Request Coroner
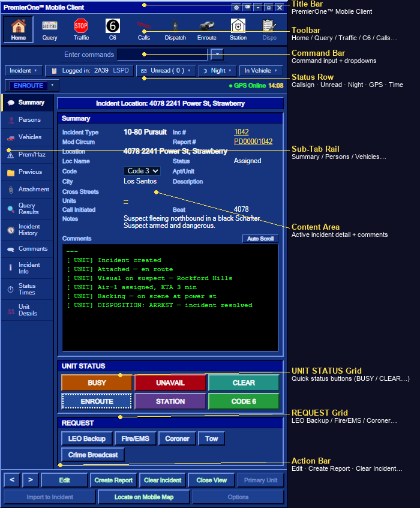This screenshot has height=508, width=420. [x=177, y=438]
